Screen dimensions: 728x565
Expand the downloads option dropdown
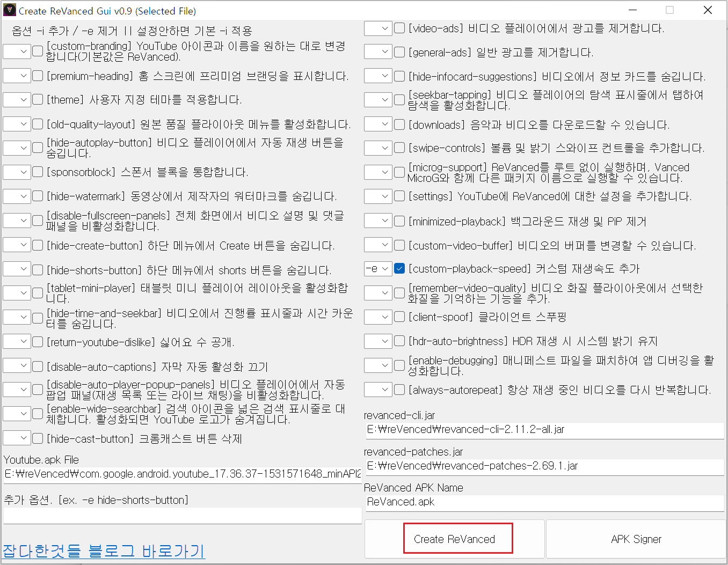(x=378, y=124)
